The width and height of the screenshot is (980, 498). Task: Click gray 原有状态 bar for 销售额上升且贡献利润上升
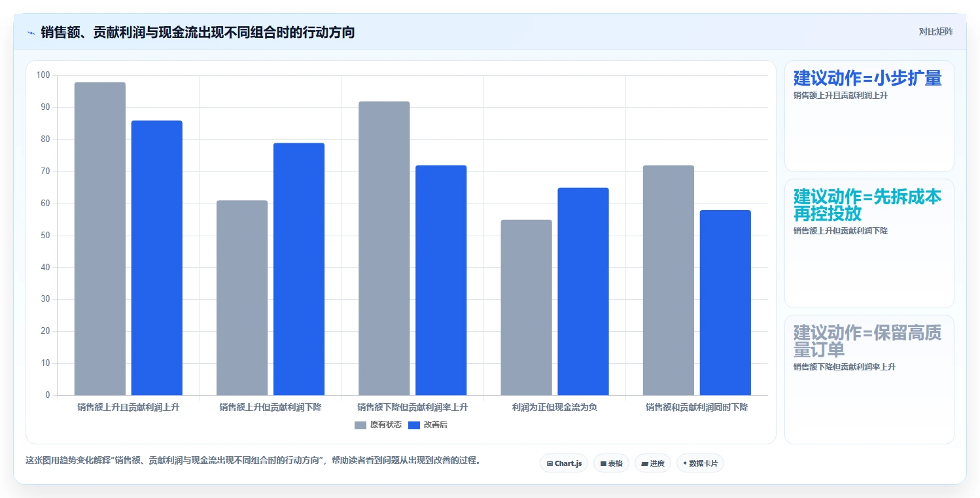[100, 239]
